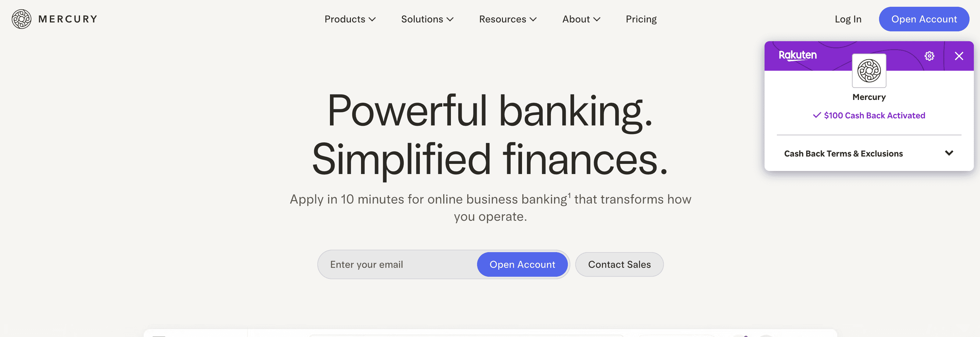This screenshot has width=980, height=337.
Task: Focus the Enter your email field
Action: click(396, 264)
